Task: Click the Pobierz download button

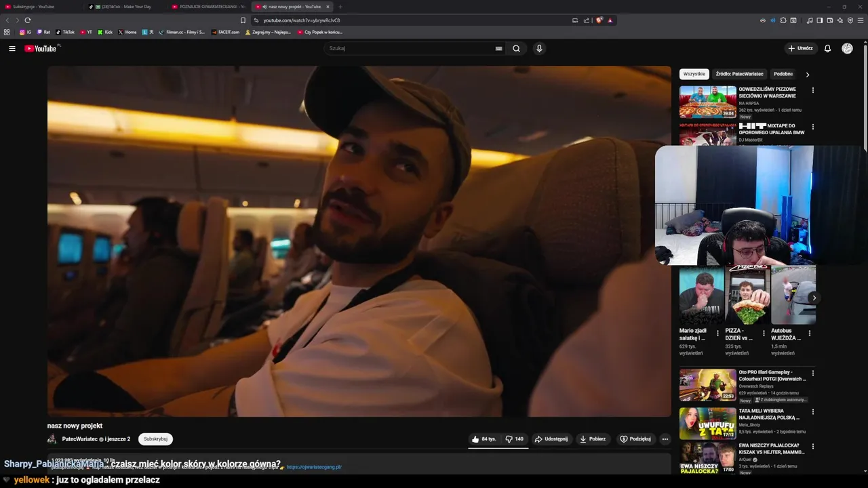Action: tap(593, 439)
